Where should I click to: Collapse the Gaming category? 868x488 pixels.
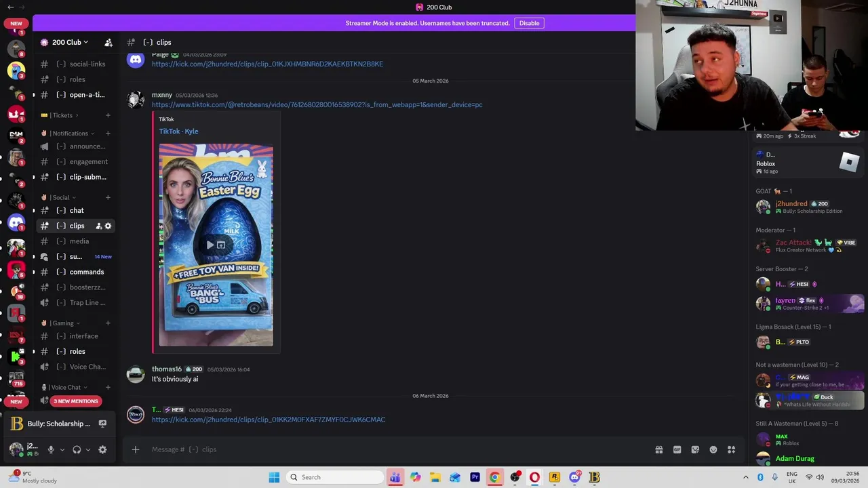60,323
